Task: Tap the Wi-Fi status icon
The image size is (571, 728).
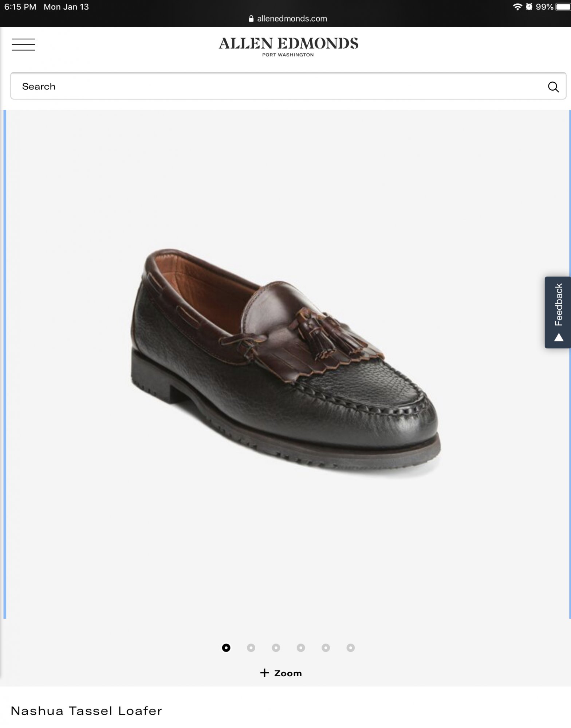Action: point(517,7)
